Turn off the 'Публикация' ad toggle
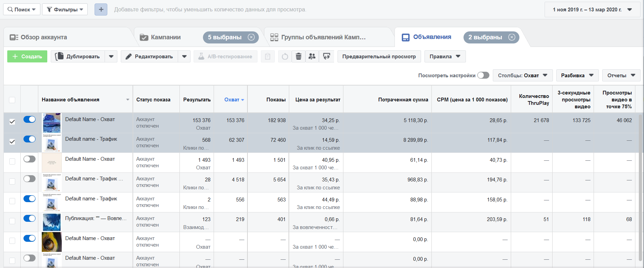The image size is (644, 268). coord(29,218)
